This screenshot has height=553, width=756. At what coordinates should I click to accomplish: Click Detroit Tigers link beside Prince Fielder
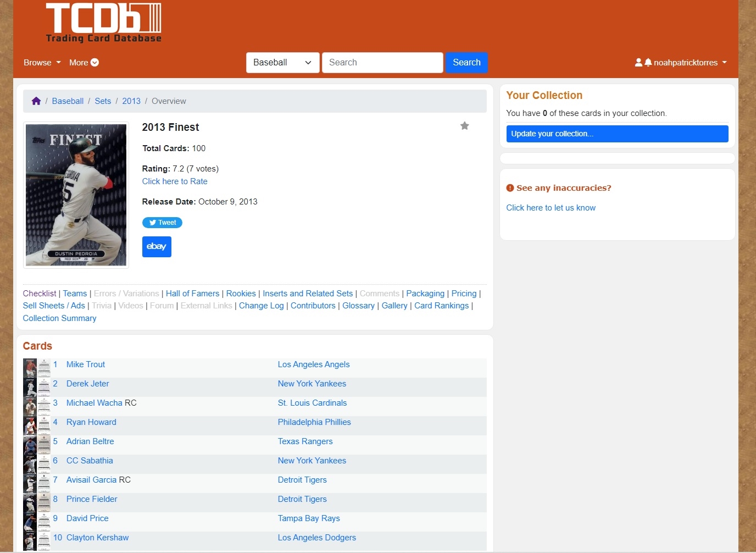pos(302,499)
